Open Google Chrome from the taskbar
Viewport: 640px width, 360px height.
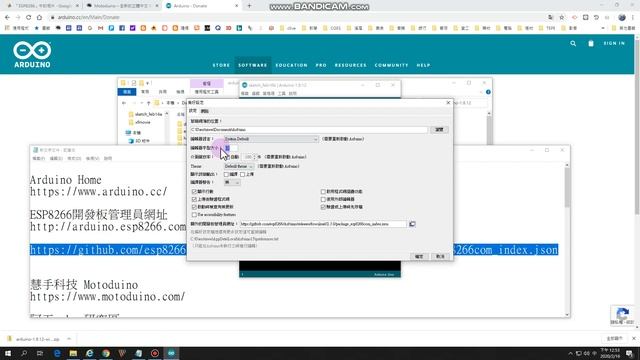click(x=106, y=353)
